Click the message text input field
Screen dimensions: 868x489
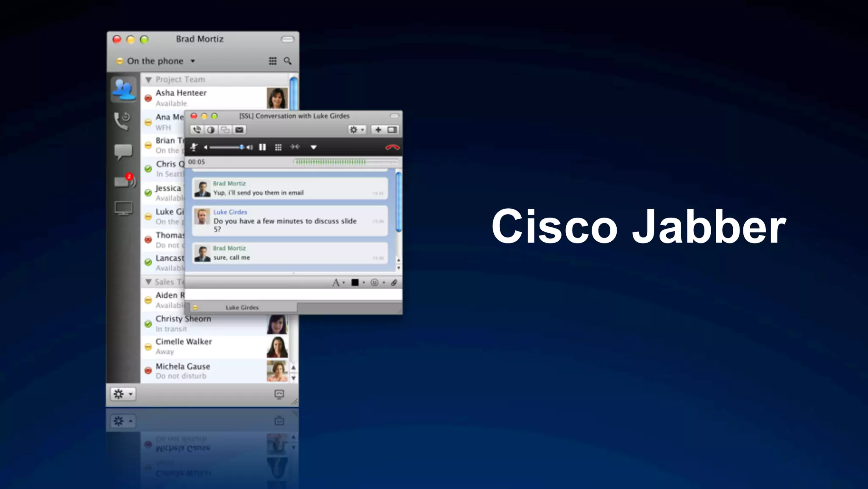click(x=293, y=294)
